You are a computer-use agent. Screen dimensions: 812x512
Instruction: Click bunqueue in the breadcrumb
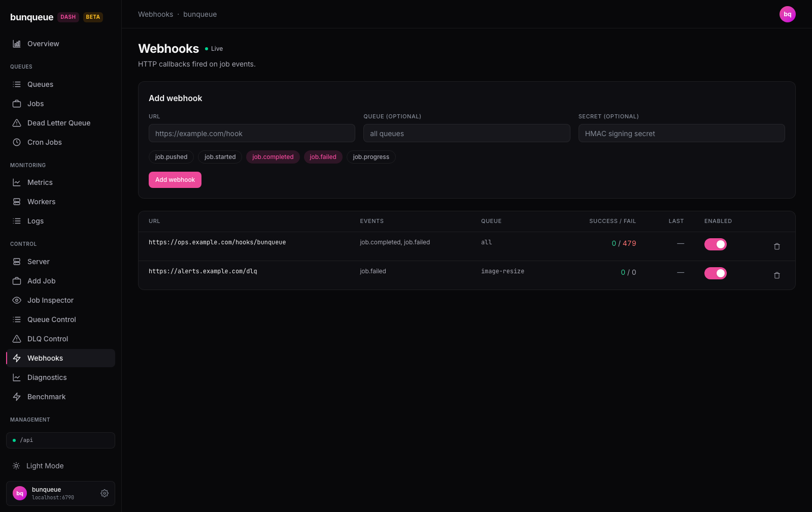(x=200, y=14)
